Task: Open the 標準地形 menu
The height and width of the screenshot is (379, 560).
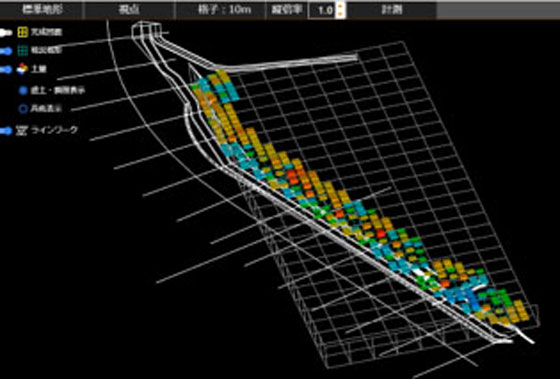Action: [42, 10]
